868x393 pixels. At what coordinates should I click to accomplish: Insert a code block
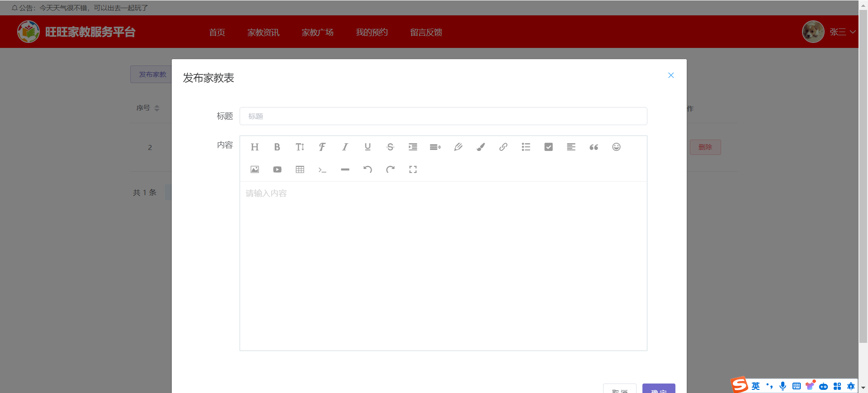point(322,169)
